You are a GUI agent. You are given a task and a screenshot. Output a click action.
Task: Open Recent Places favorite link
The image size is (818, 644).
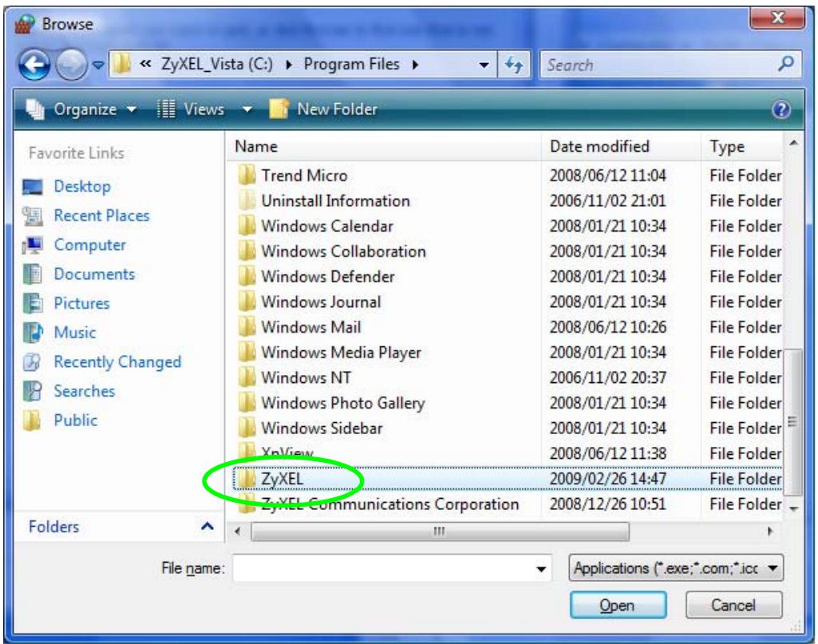pyautogui.click(x=101, y=215)
